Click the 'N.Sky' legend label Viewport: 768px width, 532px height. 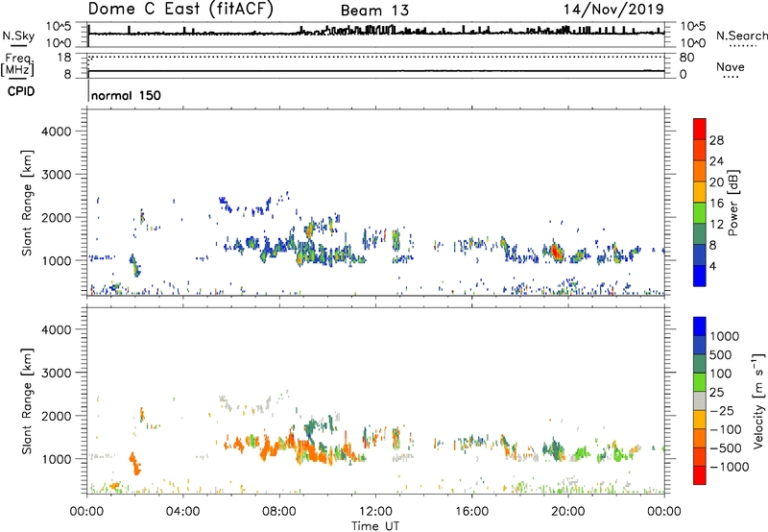click(x=18, y=36)
